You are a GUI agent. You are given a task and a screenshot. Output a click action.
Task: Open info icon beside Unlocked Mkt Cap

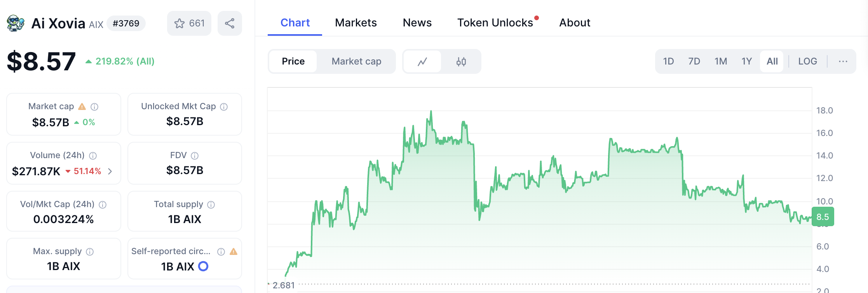(x=224, y=106)
